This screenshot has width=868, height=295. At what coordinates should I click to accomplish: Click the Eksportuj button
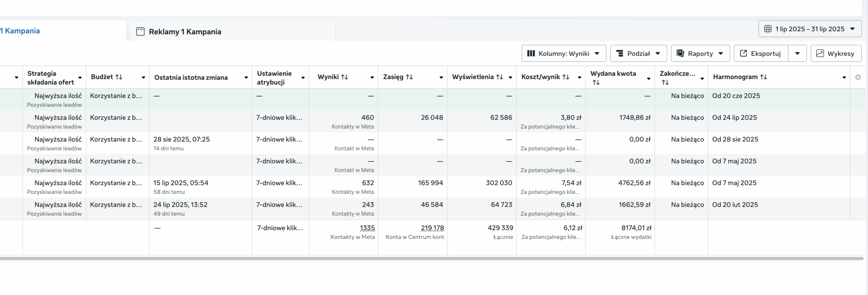761,54
